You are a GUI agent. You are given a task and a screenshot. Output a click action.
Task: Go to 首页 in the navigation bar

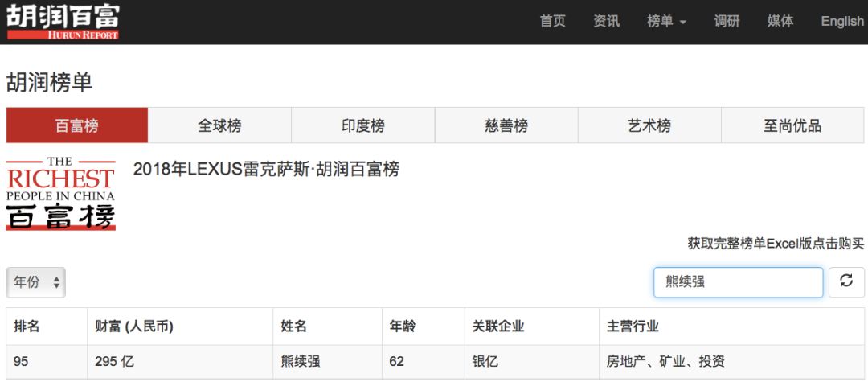pos(553,22)
